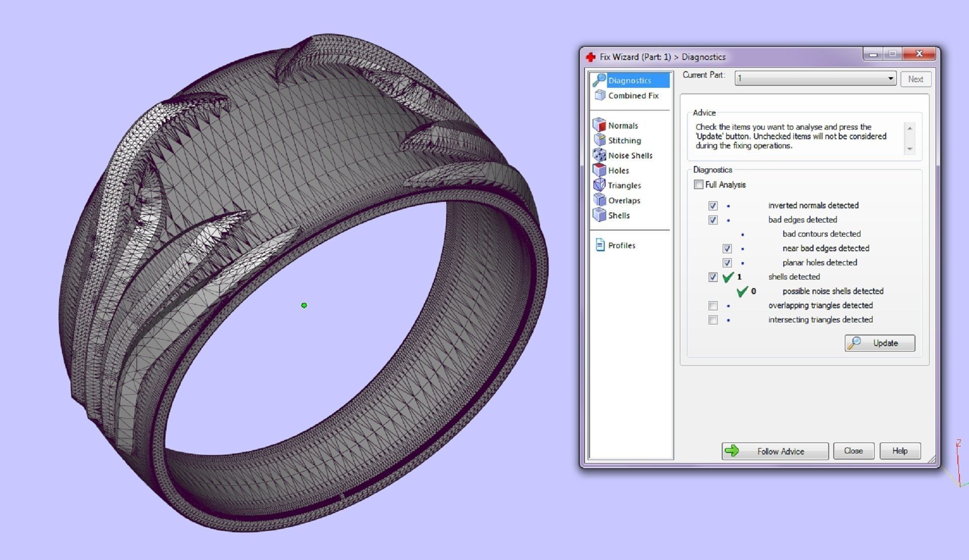Click the Normals cube icon
969x560 pixels.
point(599,125)
